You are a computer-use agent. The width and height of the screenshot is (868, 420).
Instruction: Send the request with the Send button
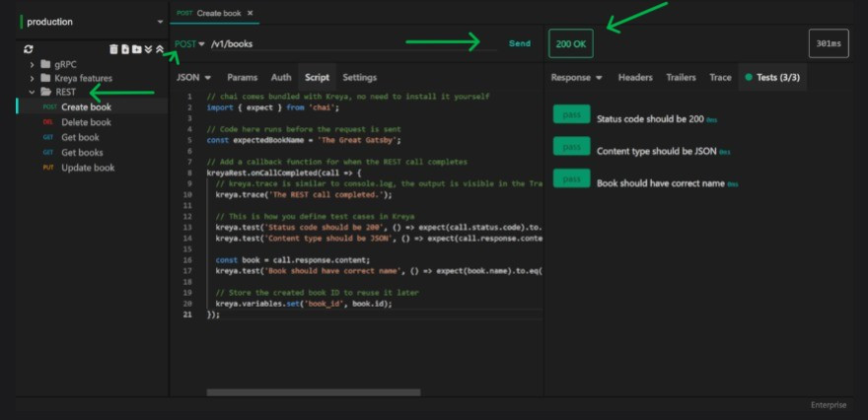pyautogui.click(x=519, y=43)
